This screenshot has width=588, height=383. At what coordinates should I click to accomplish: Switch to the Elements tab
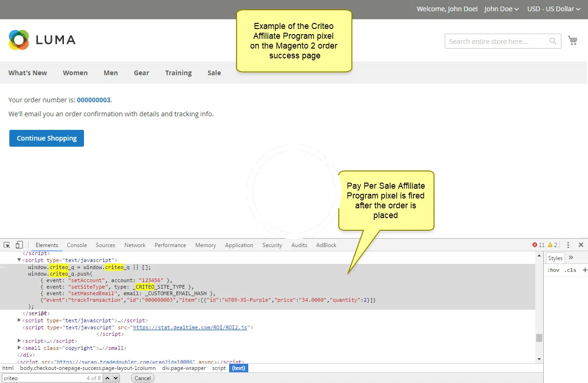coord(47,245)
